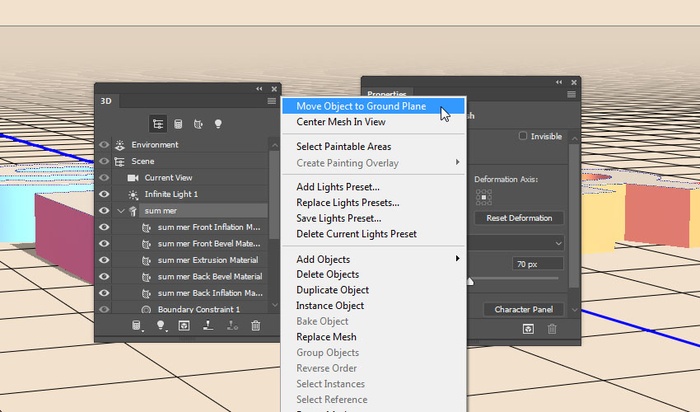Click the render icon in 3D panel
The width and height of the screenshot is (700, 412).
click(184, 326)
